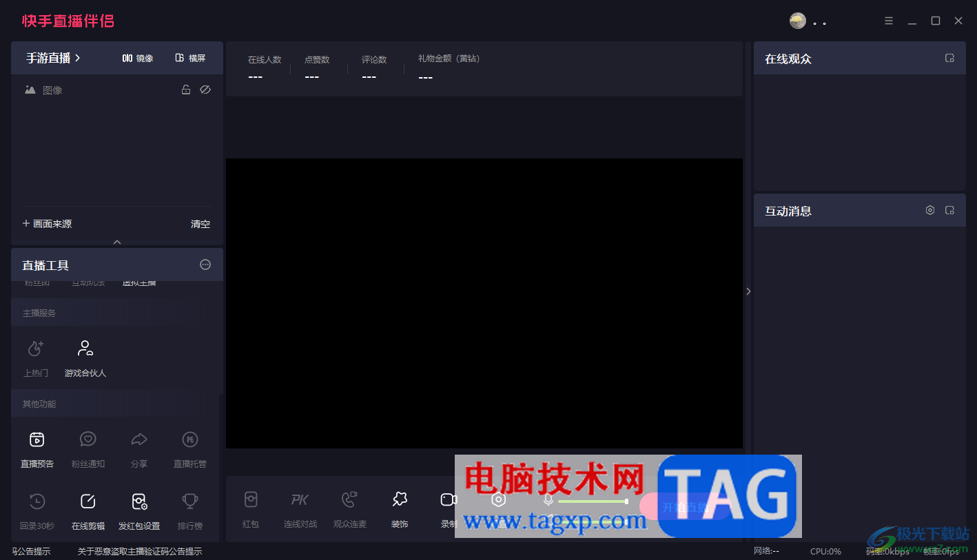977x560 pixels.
Task: Click the 礼物金额（黄钻） stat
Action: (x=449, y=68)
